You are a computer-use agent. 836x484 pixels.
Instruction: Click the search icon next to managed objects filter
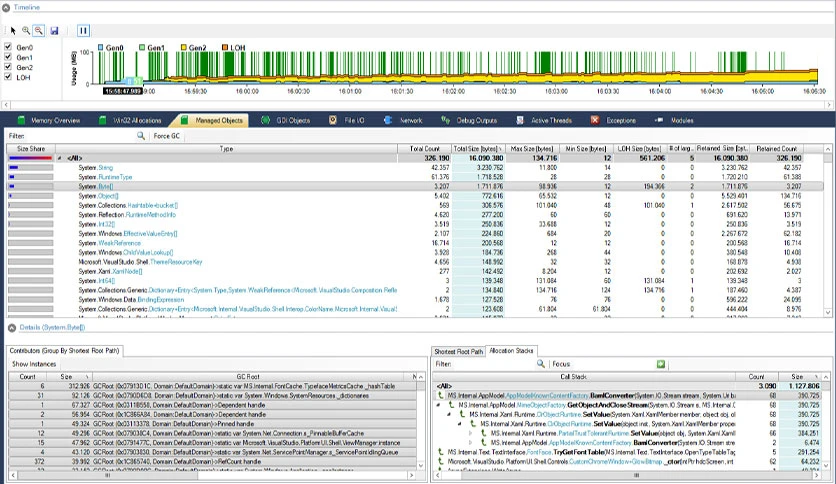[141, 136]
